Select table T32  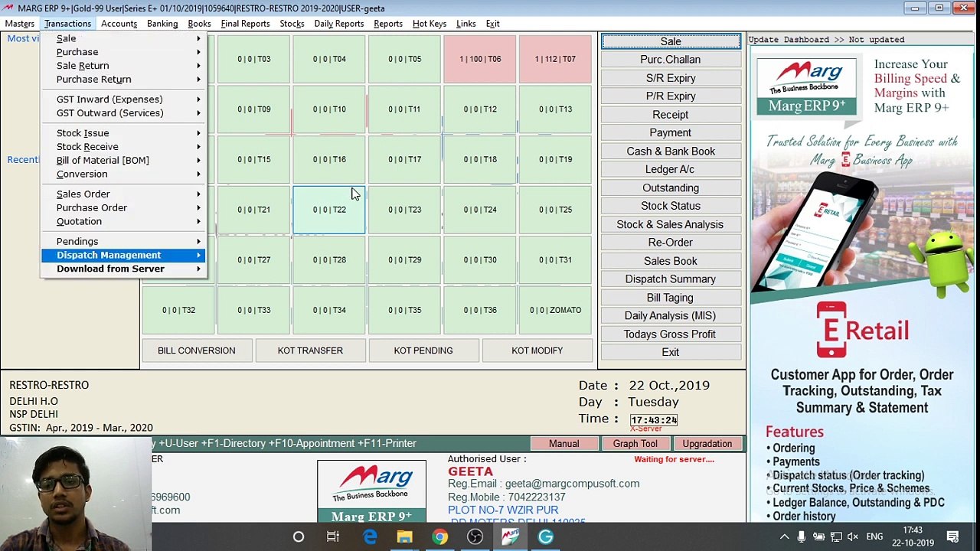[178, 310]
